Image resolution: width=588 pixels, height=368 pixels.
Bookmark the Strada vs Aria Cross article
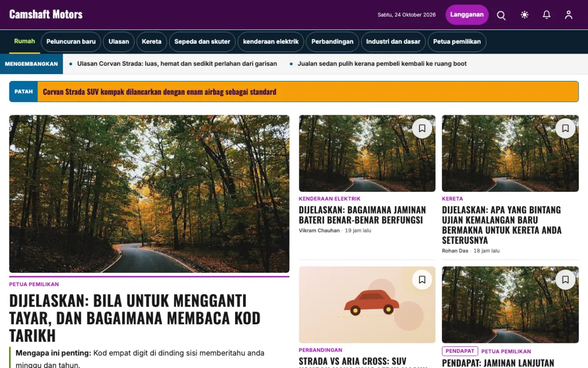tap(422, 280)
